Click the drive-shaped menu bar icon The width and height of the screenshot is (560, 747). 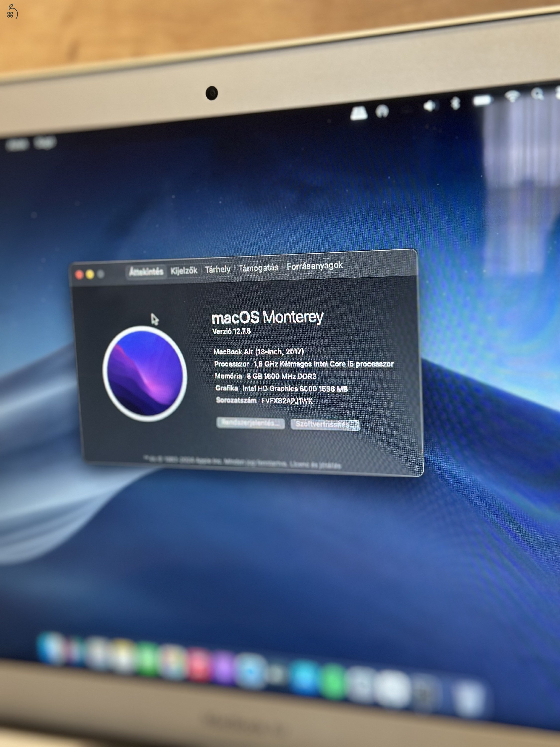(358, 113)
